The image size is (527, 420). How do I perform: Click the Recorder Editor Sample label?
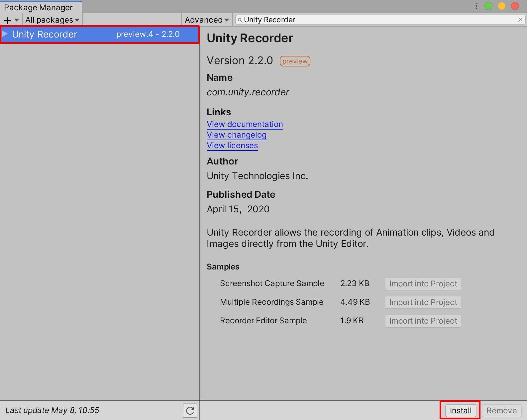click(263, 321)
